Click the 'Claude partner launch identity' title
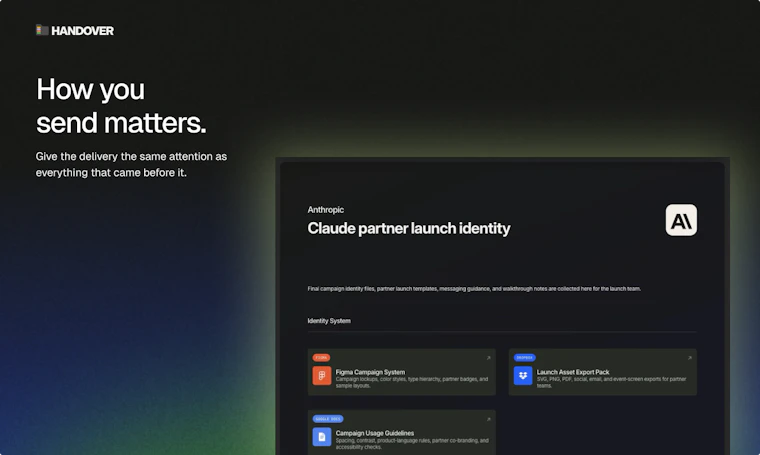Viewport: 760px width, 455px height. tap(409, 228)
